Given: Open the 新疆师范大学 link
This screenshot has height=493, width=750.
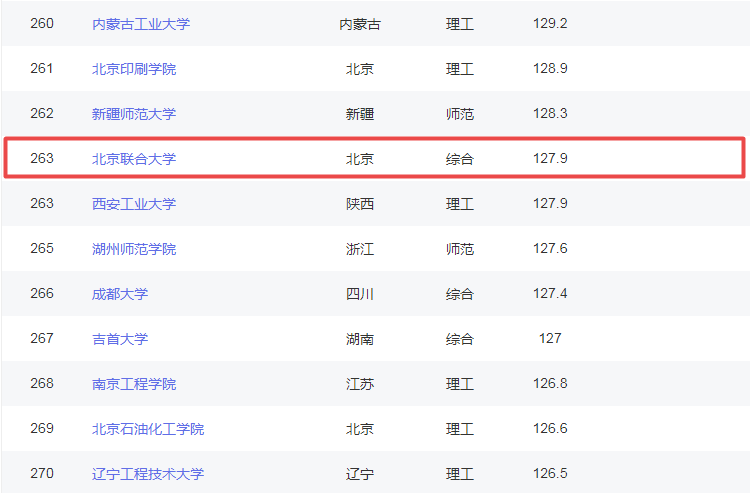Looking at the screenshot, I should click(134, 114).
